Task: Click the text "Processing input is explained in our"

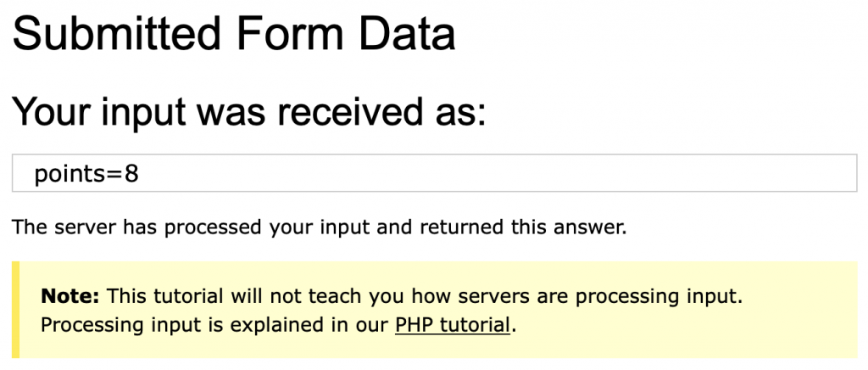Action: coord(215,325)
